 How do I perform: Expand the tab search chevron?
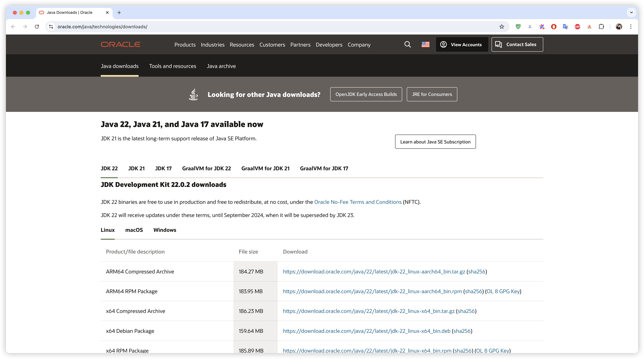(x=631, y=13)
